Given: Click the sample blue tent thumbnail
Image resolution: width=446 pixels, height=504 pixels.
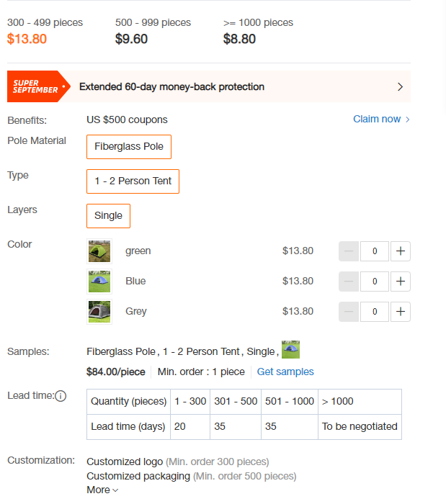Looking at the screenshot, I should click(x=290, y=349).
